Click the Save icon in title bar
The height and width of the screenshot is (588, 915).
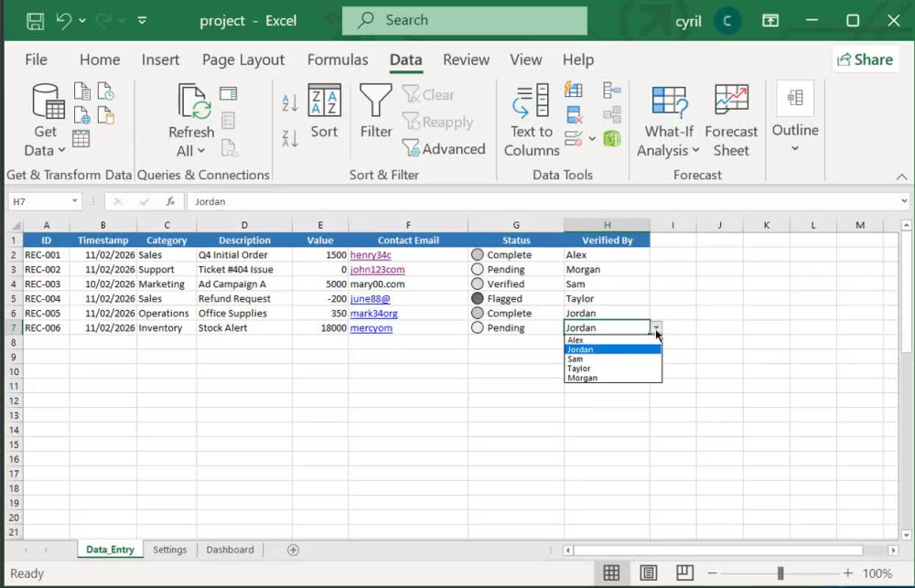35,21
